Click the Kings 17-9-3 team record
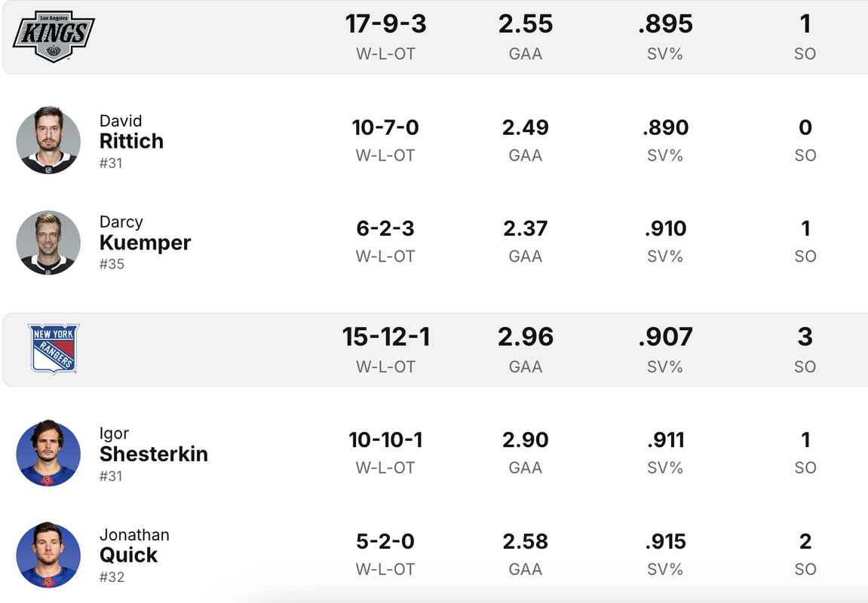Screen dimensions: 868x603 (x=386, y=24)
